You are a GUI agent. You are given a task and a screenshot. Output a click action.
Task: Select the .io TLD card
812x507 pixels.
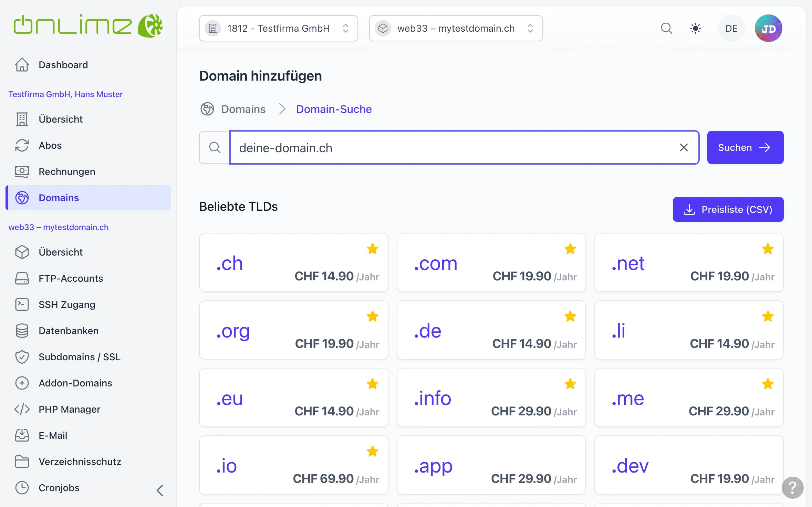coord(293,465)
